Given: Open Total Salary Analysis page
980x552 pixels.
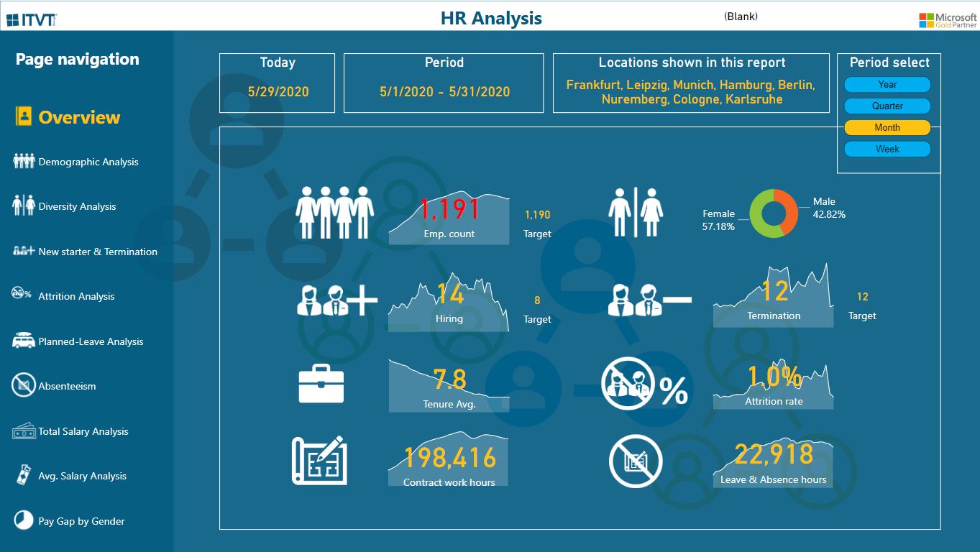Looking at the screenshot, I should point(83,431).
